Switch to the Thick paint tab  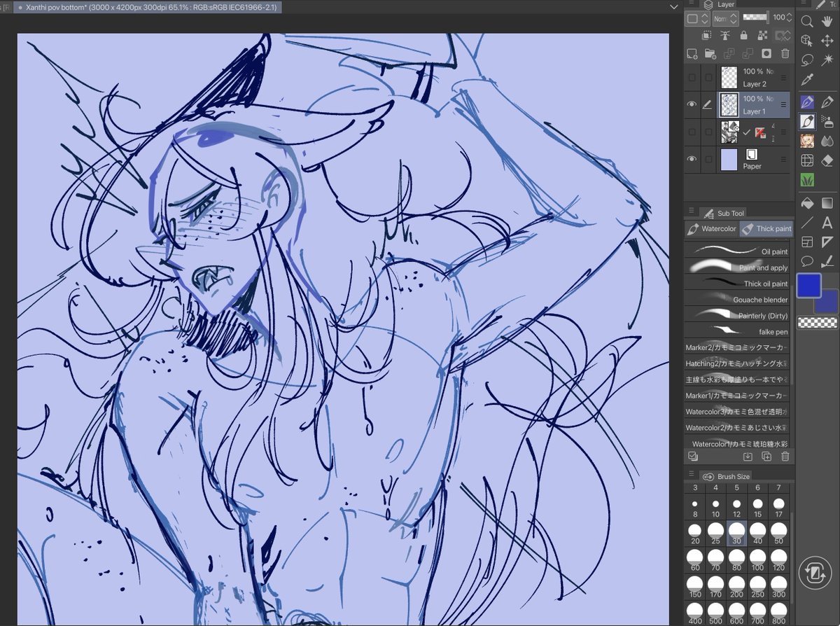point(767,228)
